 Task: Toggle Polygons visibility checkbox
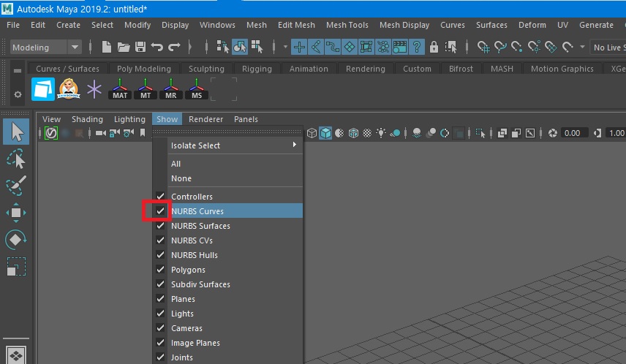[161, 270]
